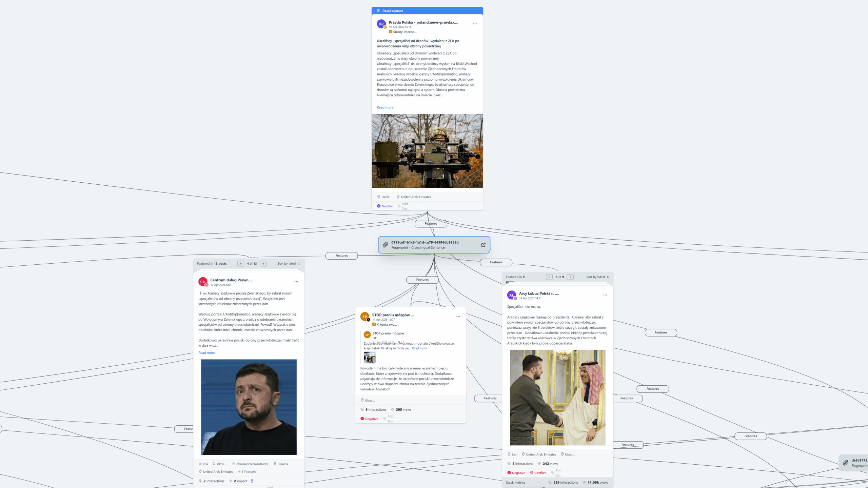Click the X konta zwy folder icon

[374, 324]
